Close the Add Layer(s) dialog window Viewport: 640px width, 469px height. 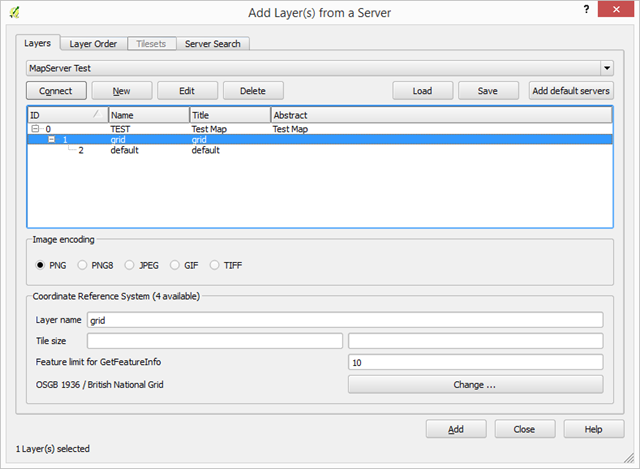(x=616, y=9)
